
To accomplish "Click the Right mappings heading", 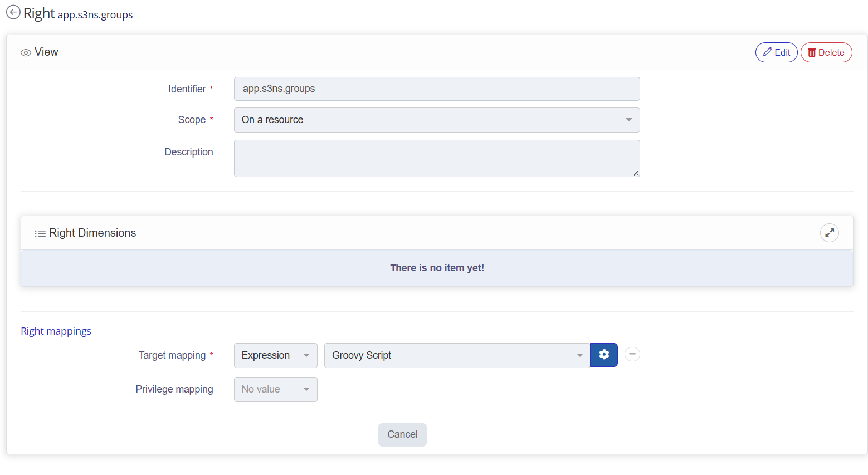I will click(x=56, y=331).
